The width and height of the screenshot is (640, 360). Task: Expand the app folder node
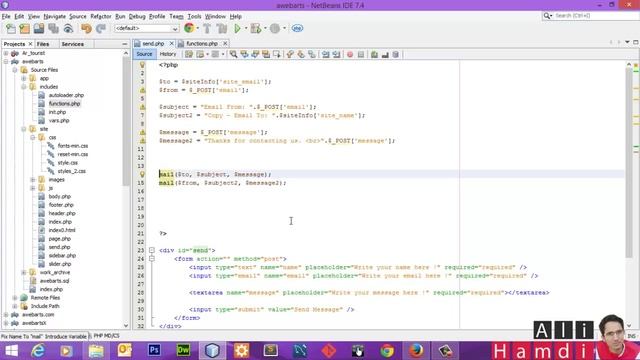point(24,78)
